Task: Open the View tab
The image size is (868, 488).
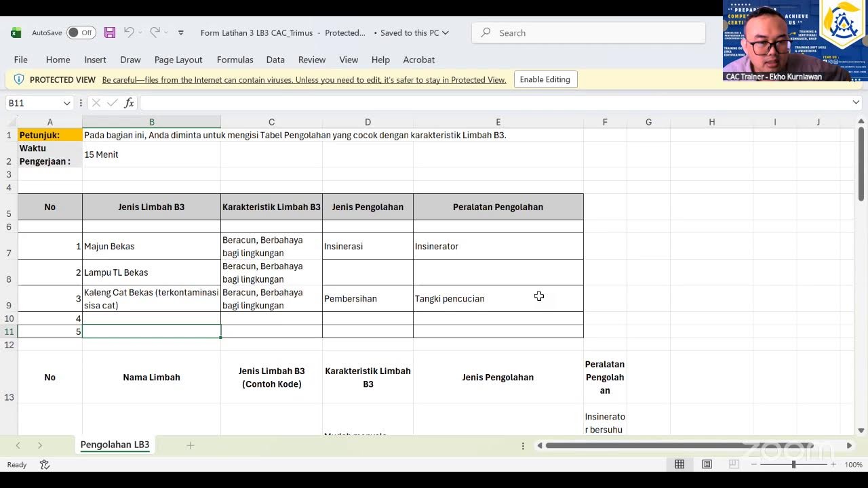Action: pos(349,60)
